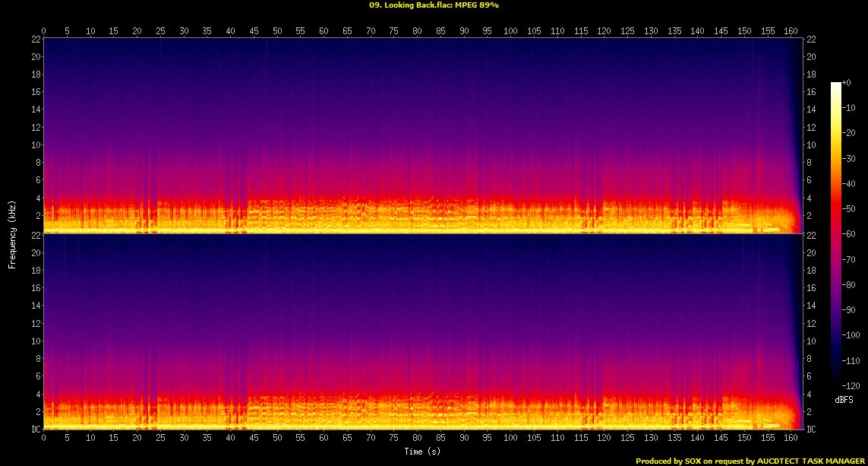Click the title "09. Looking Back.flac: MPEG 89%"
Screen dimensions: 868x466
click(x=434, y=5)
